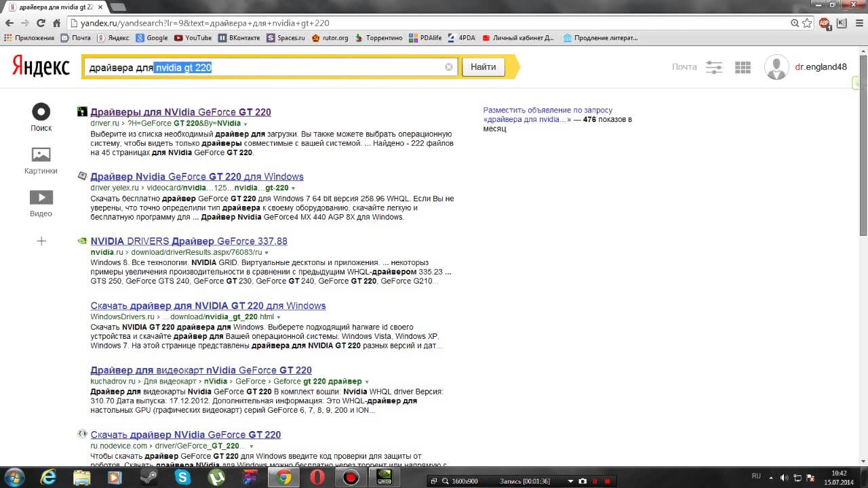Expand ru.nodevice.com result dropdown arrow

coord(251,447)
